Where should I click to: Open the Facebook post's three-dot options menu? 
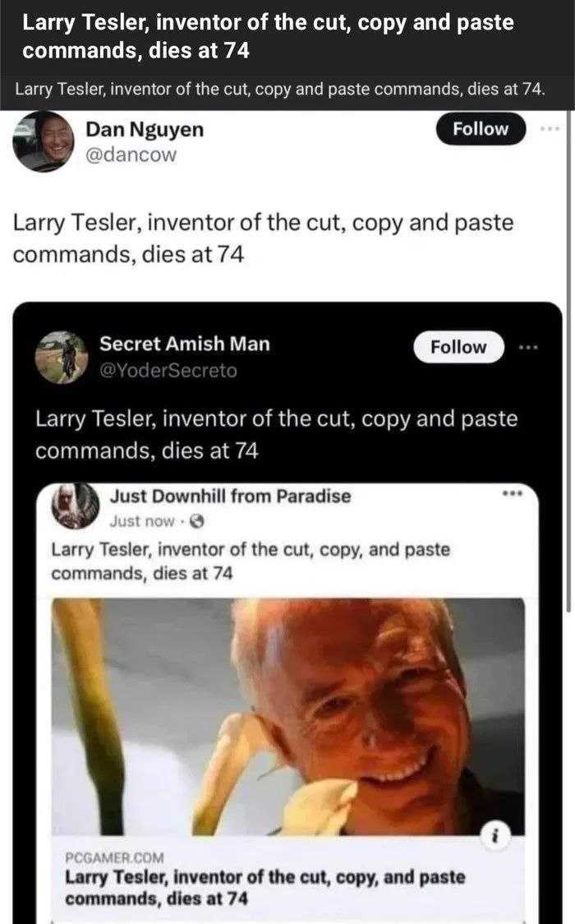(x=513, y=496)
